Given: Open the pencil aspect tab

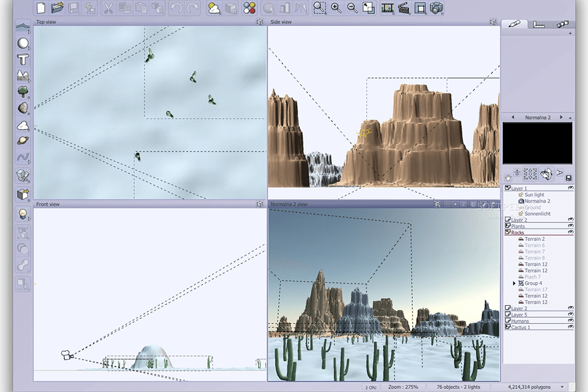Looking at the screenshot, I should tap(514, 24).
